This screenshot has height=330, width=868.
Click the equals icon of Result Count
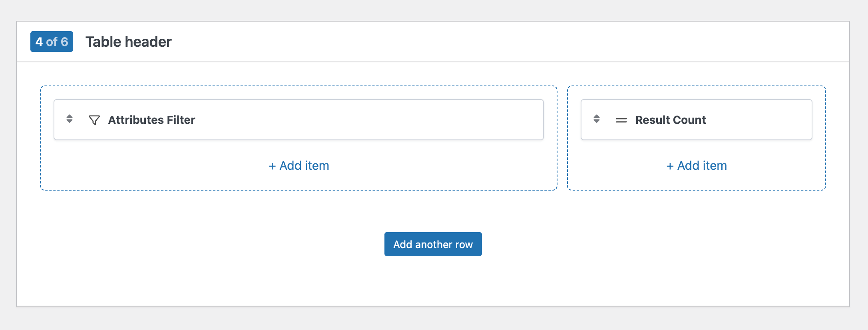621,120
